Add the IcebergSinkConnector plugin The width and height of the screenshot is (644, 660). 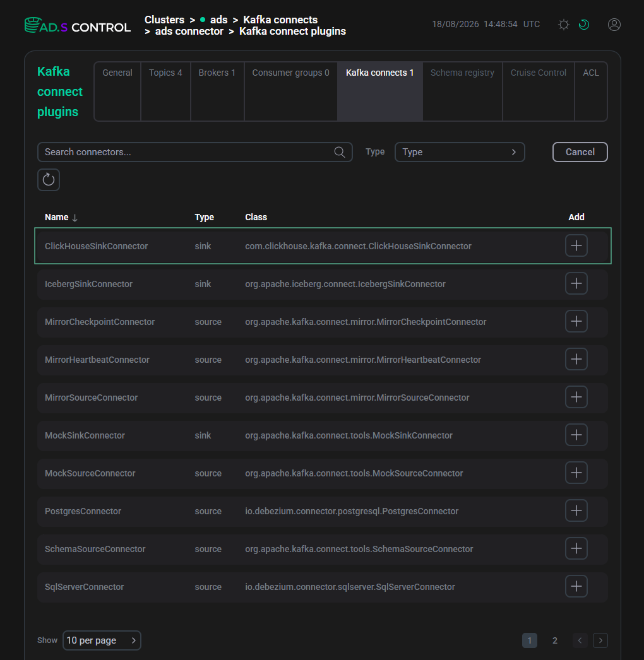pos(576,284)
